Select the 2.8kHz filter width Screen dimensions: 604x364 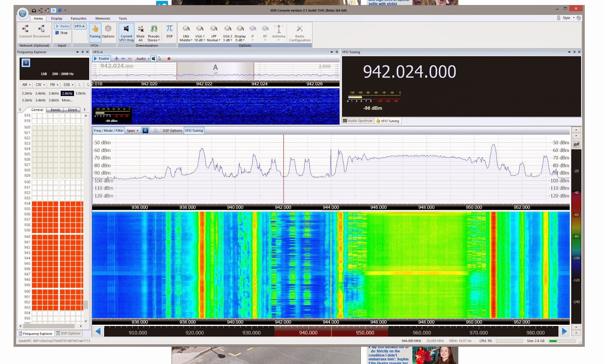pyautogui.click(x=67, y=93)
